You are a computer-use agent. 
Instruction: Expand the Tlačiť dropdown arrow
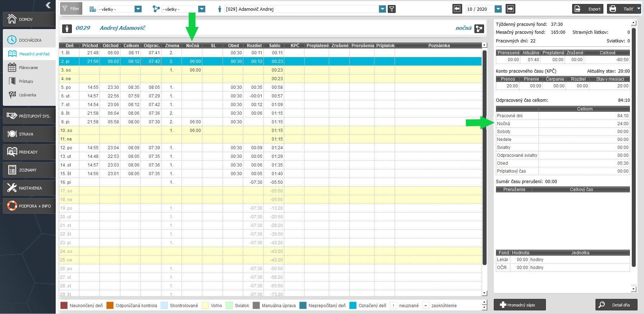coord(639,9)
